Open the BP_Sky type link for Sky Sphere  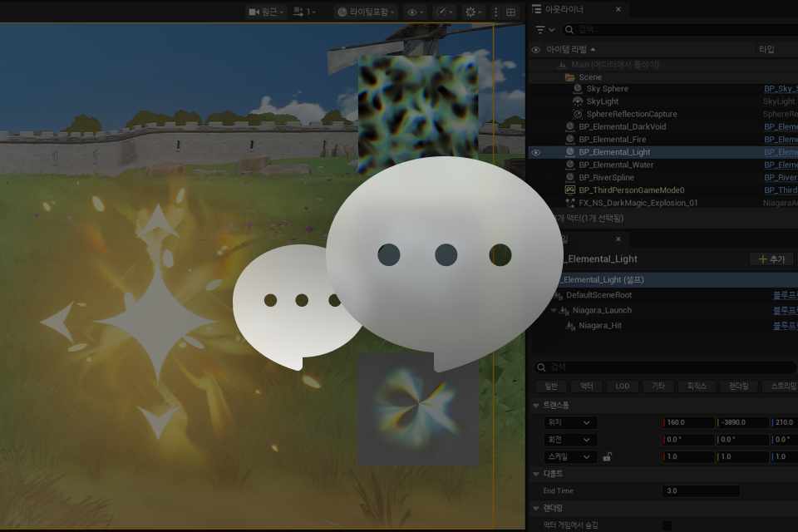tap(781, 89)
